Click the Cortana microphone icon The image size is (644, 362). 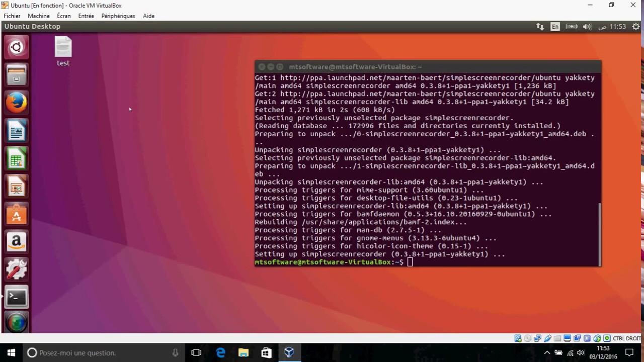point(175,352)
